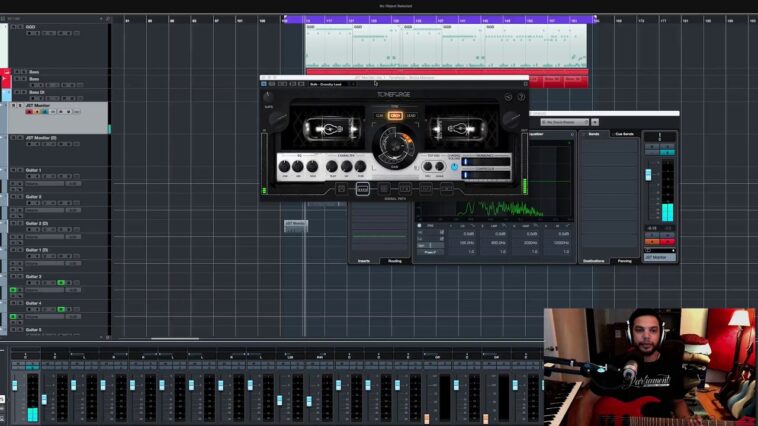
Task: Toggle the blue power button in Toneforge
Action: tap(454, 167)
